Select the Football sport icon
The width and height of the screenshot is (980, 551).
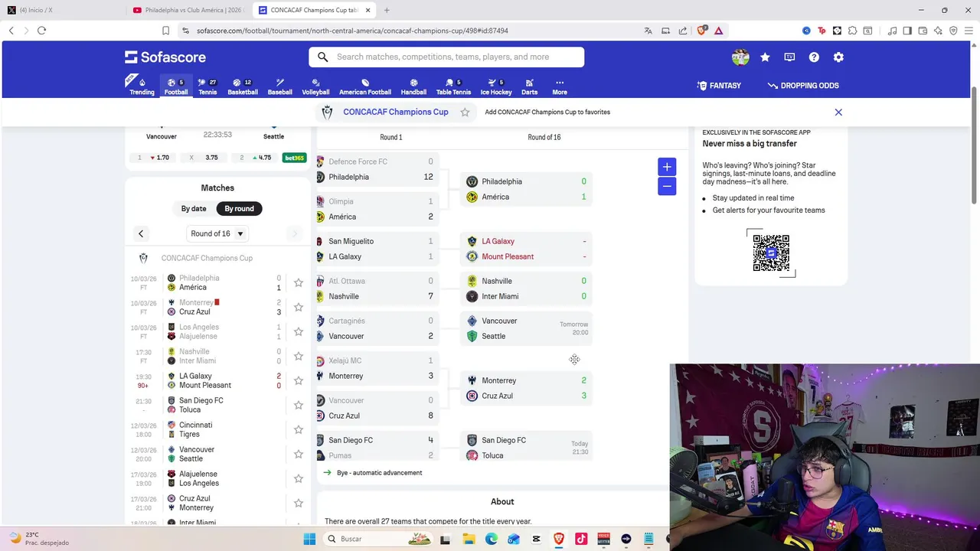click(175, 86)
